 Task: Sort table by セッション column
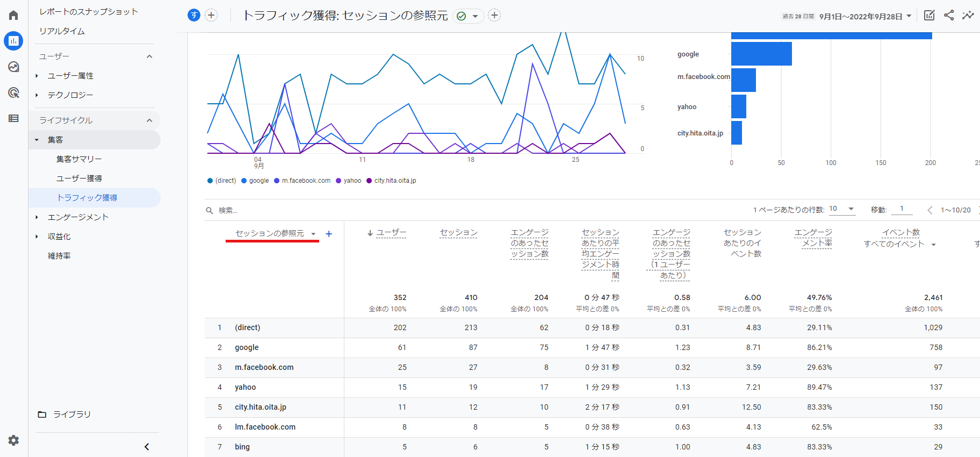(458, 232)
